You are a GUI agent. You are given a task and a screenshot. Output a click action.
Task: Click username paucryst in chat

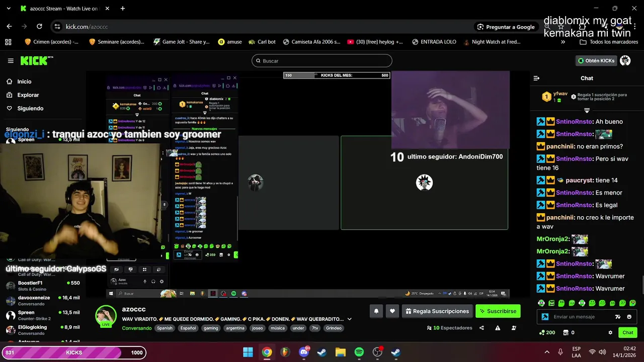pos(580,180)
